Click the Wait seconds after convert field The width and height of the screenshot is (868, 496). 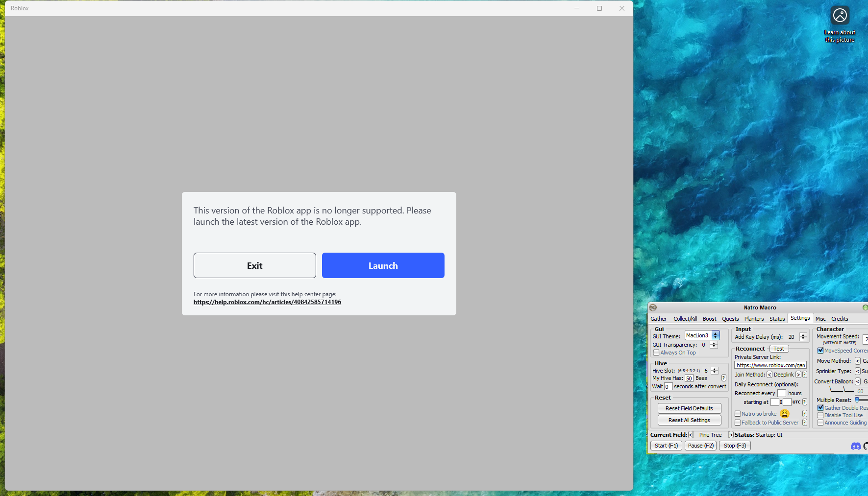(x=668, y=386)
